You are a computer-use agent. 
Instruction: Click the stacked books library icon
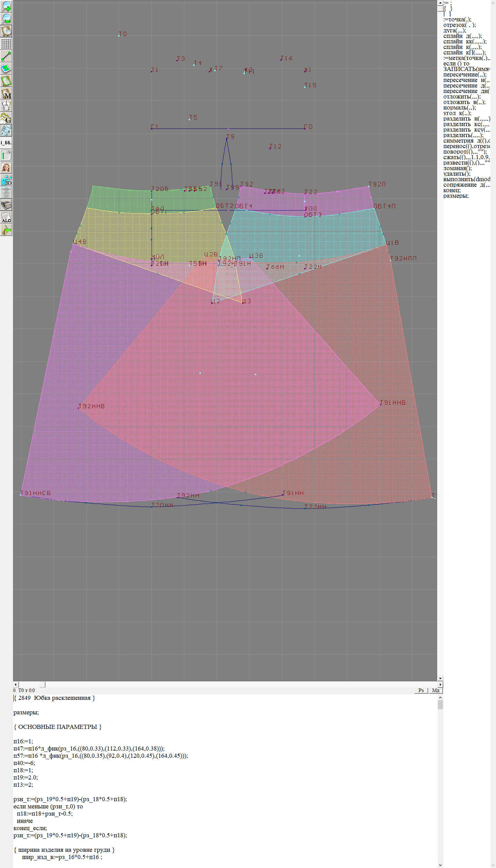pyautogui.click(x=6, y=205)
